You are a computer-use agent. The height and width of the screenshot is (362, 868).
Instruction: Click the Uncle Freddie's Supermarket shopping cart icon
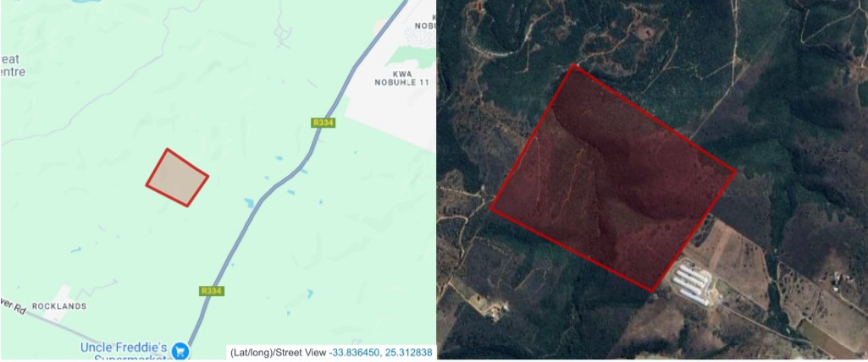180,351
